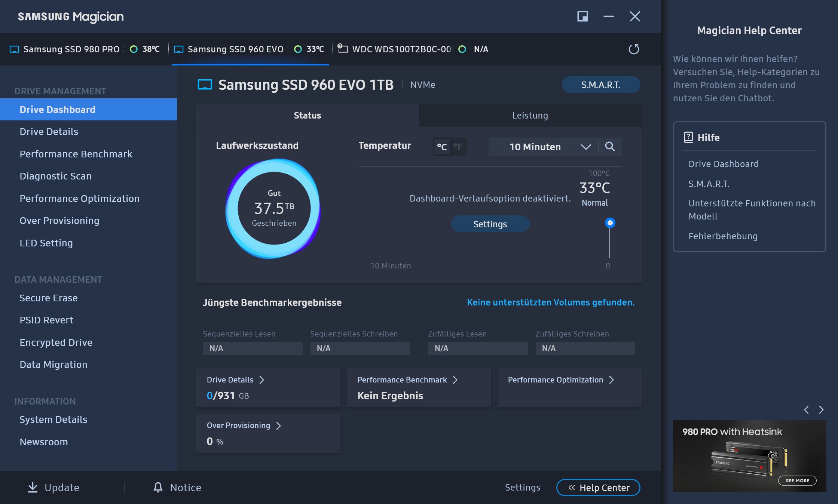Viewport: 838px width, 504px height.
Task: Go to previous help center banner
Action: click(807, 410)
